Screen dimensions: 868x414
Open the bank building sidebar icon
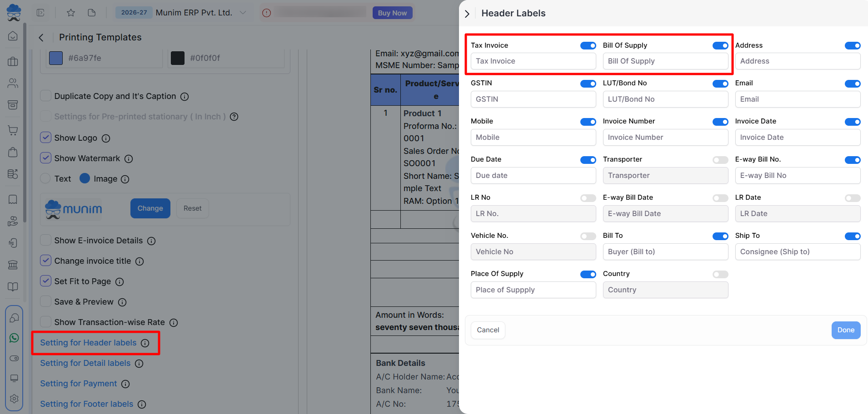click(13, 265)
